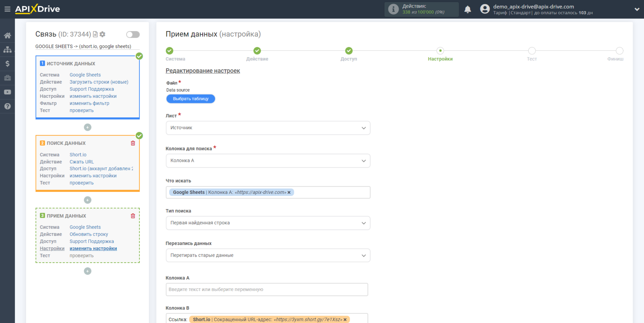Open the Тип поиска dropdown
The image size is (644, 323).
click(268, 223)
